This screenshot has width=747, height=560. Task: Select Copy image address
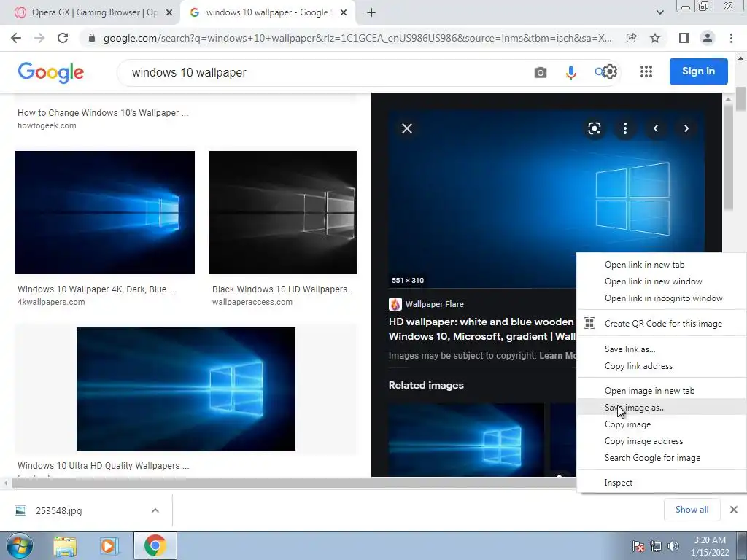(661, 441)
